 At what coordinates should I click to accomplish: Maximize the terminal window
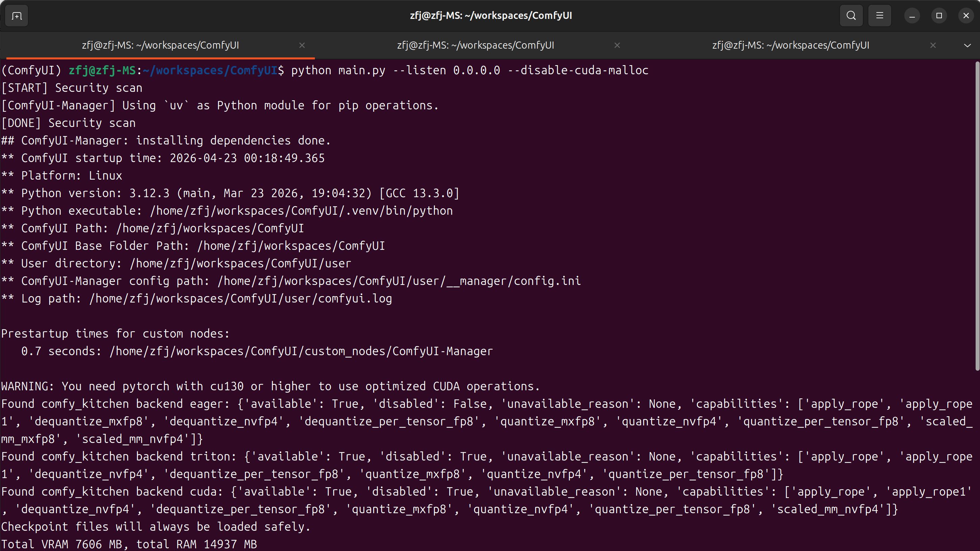tap(939, 16)
